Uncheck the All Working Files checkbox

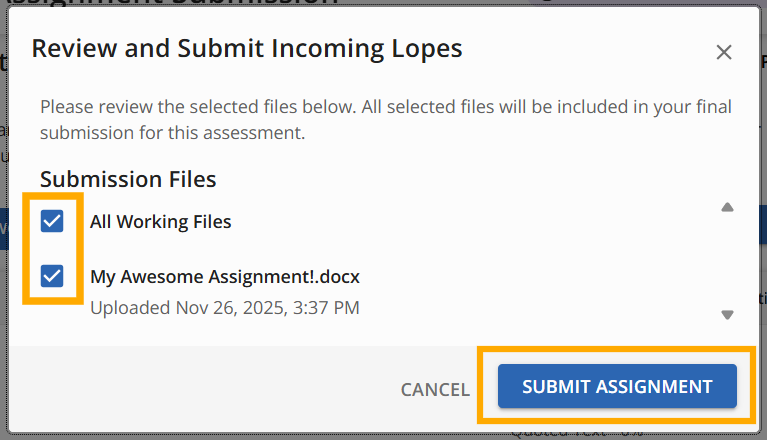52,221
